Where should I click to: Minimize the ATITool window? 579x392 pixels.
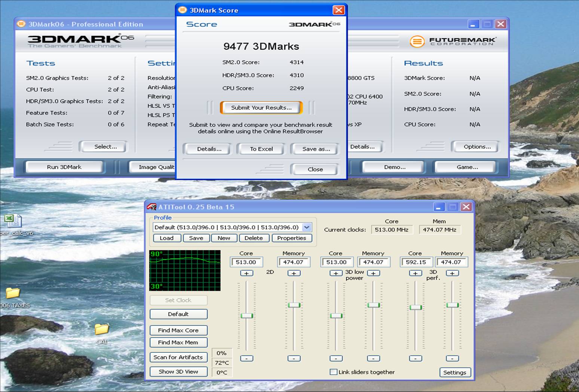(439, 207)
